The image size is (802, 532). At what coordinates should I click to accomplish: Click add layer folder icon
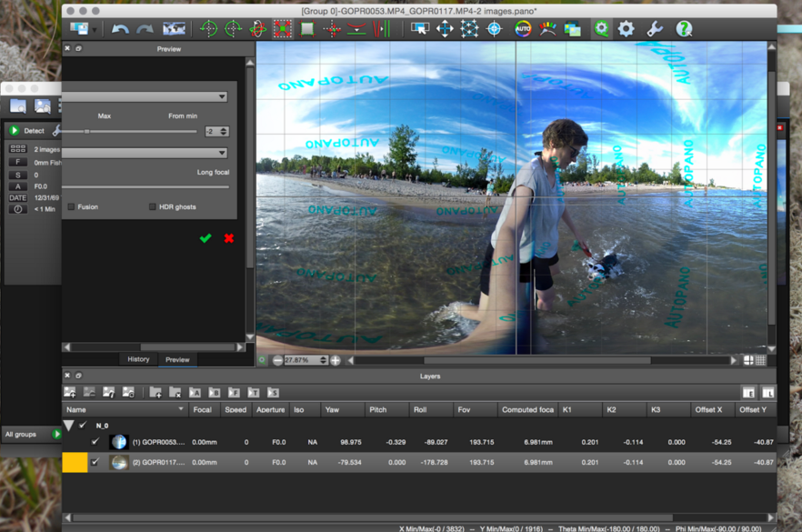point(155,392)
